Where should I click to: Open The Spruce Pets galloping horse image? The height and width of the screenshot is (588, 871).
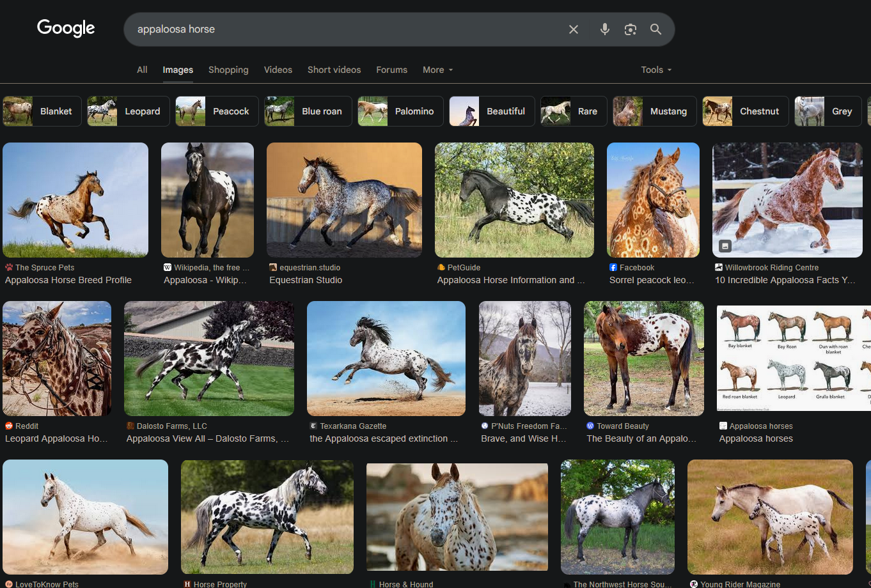click(x=75, y=200)
